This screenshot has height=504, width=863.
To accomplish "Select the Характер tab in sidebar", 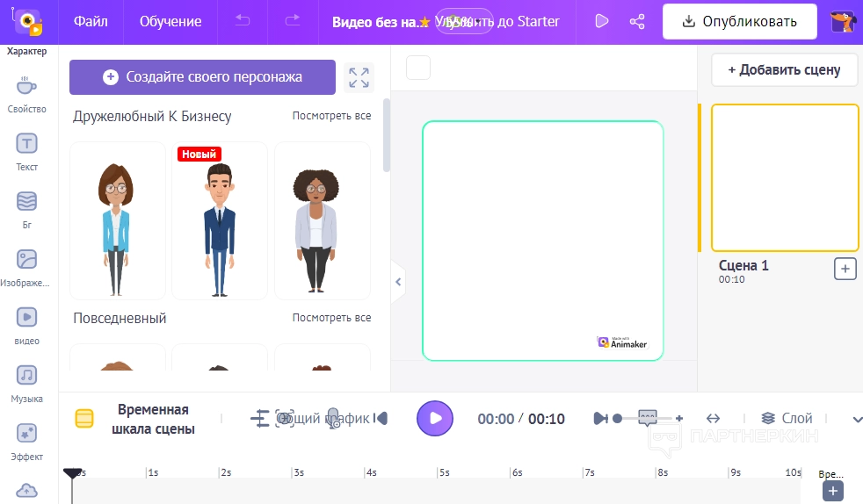I will pos(26,51).
